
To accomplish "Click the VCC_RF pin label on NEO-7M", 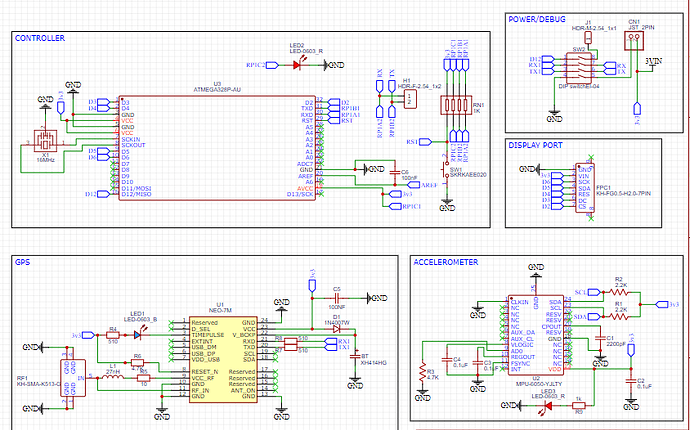I will [x=204, y=378].
